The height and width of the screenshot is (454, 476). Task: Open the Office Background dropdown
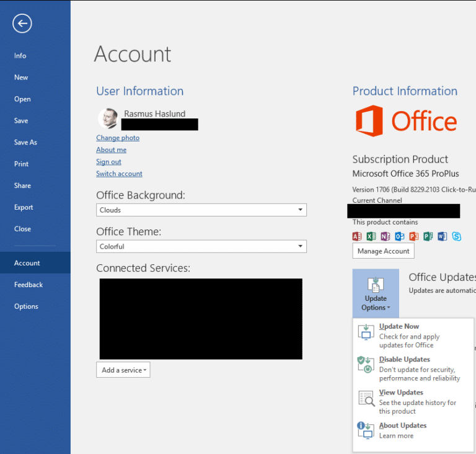tap(201, 210)
